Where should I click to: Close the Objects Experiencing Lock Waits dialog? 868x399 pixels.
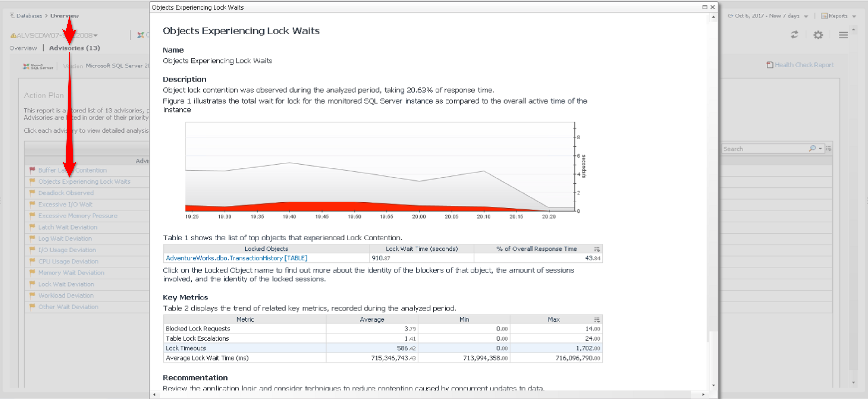click(x=713, y=7)
